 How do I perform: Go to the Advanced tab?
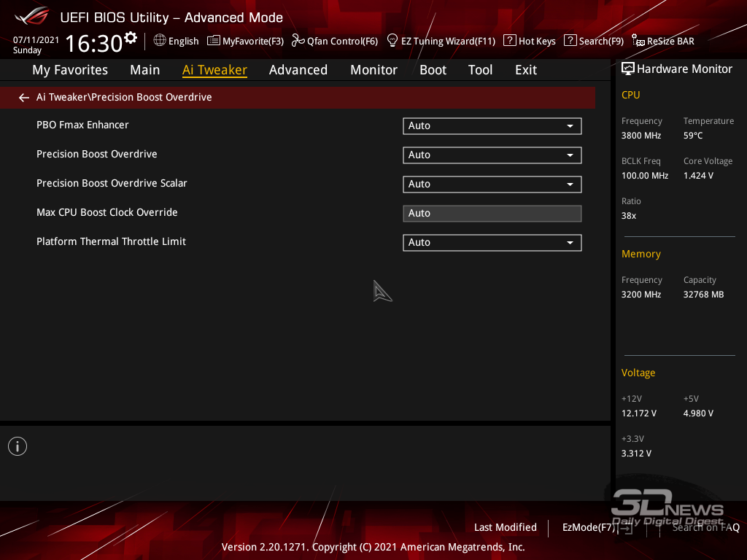(x=298, y=70)
